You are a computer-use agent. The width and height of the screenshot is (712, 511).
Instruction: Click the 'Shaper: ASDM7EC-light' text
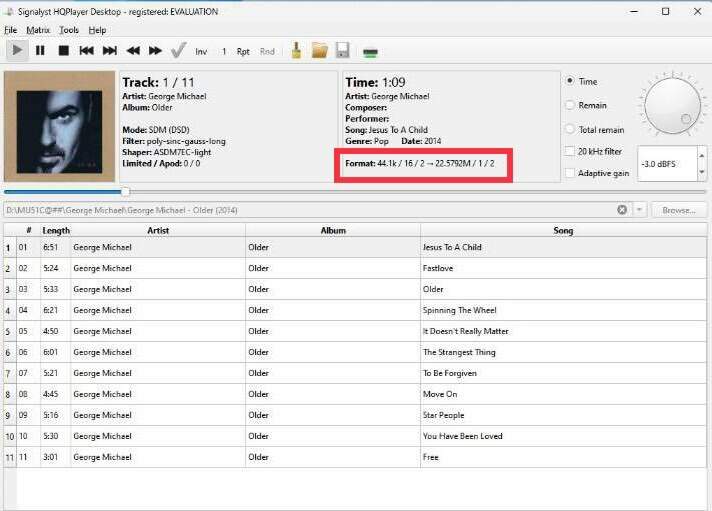pos(166,152)
